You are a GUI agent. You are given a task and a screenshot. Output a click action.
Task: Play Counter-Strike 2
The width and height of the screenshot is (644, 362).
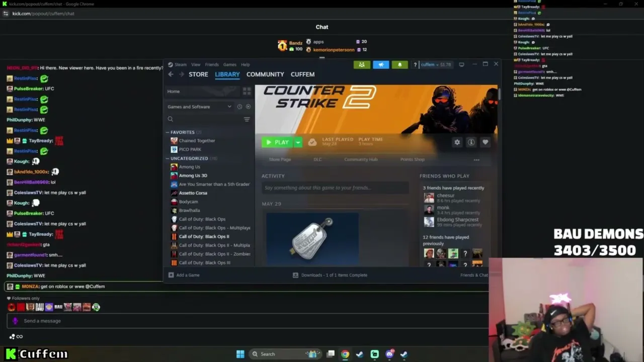point(277,142)
